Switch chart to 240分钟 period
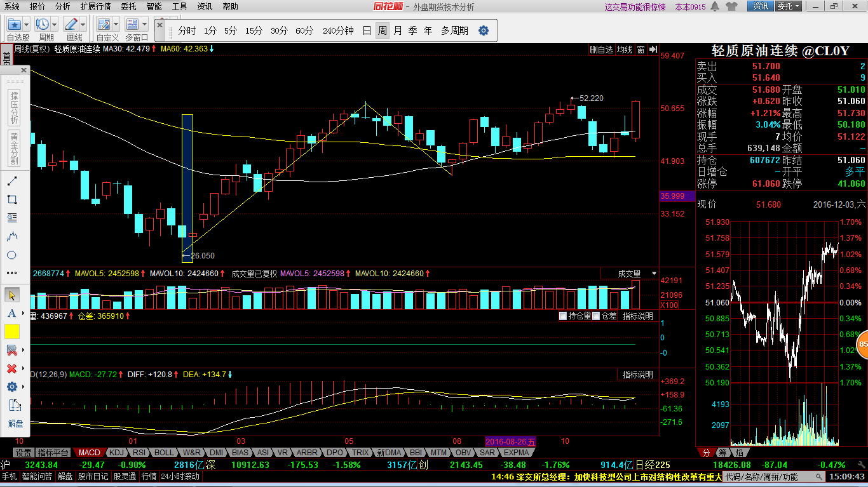868x487 pixels. [x=338, y=30]
